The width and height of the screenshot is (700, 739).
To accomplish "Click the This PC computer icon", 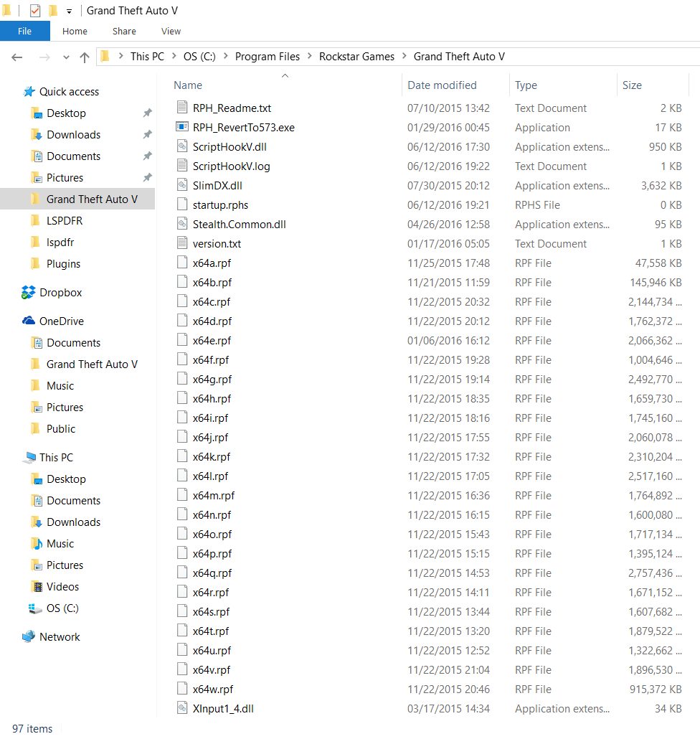I will [30, 457].
